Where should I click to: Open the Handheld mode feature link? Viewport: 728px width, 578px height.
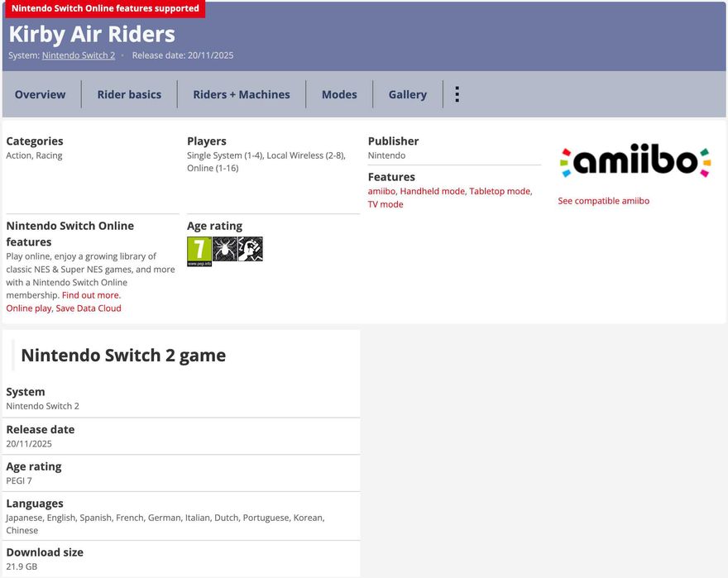(432, 191)
